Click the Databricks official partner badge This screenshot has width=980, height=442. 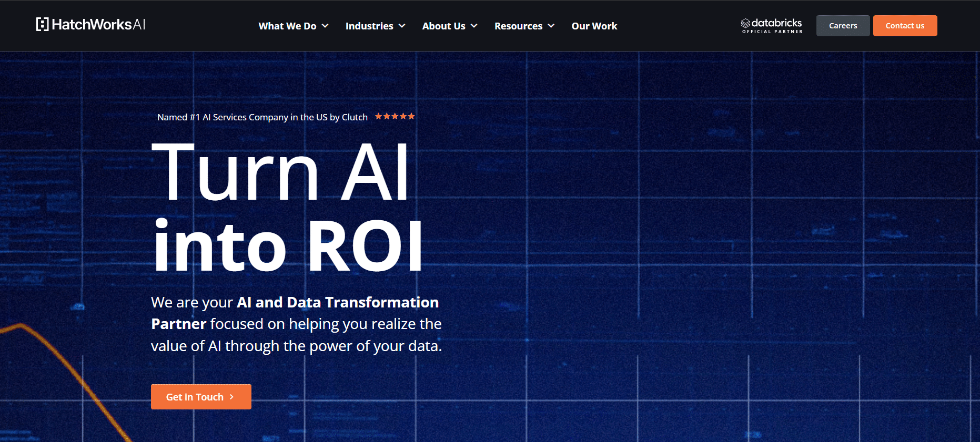click(x=772, y=26)
